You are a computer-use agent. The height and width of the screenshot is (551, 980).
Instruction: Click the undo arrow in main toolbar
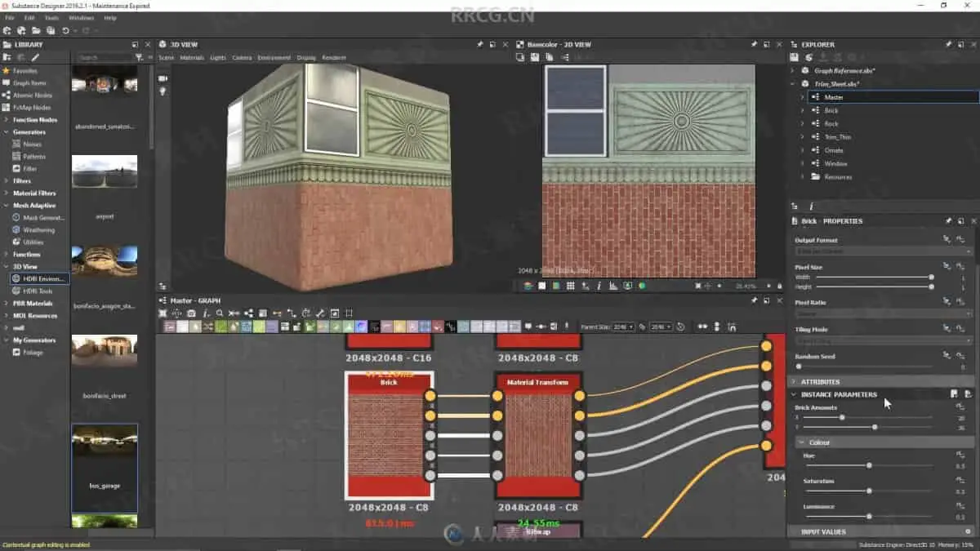click(x=66, y=30)
